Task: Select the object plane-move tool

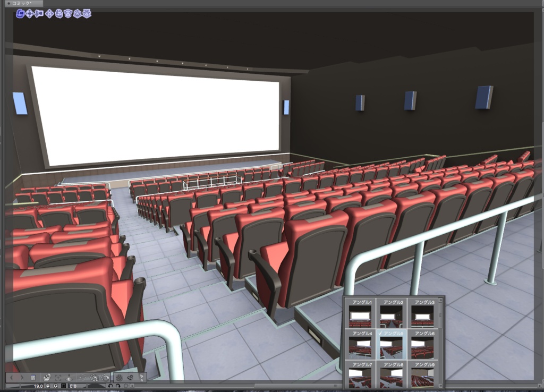Action: 59,14
